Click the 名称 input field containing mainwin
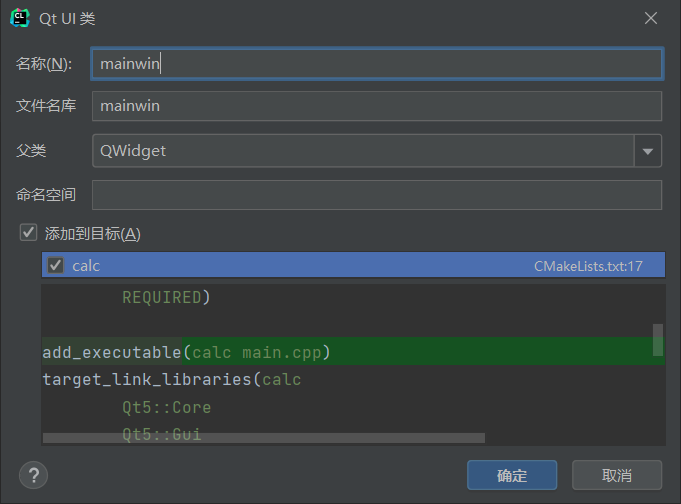The height and width of the screenshot is (504, 681). click(x=377, y=64)
